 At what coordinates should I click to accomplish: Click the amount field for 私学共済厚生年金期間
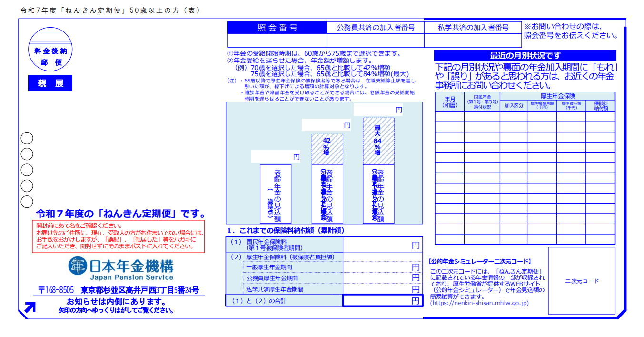[x=382, y=289]
